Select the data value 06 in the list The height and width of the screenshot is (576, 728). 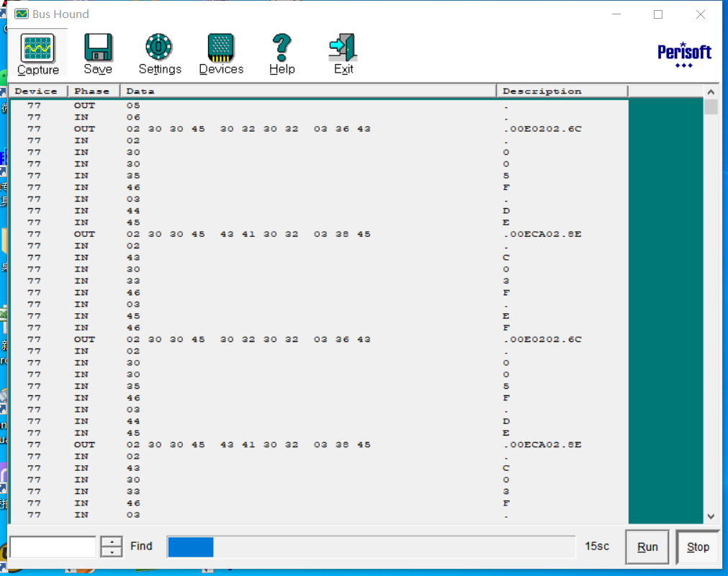(133, 117)
